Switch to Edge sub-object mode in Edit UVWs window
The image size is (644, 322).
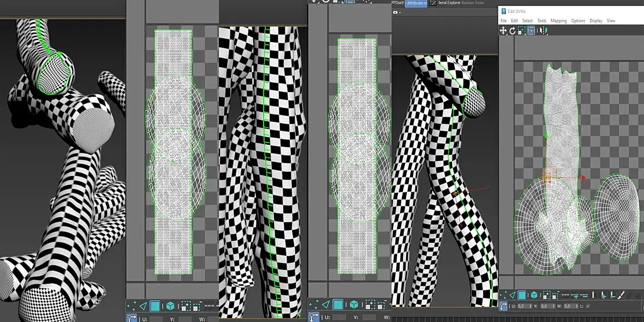point(512,295)
